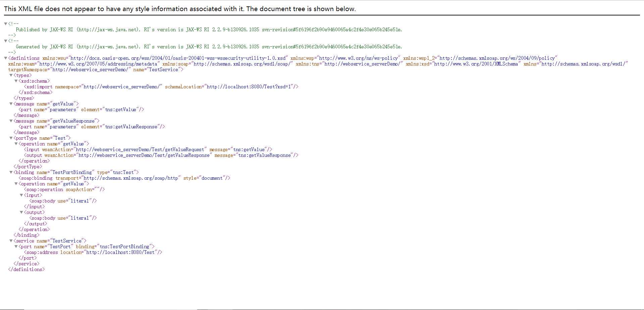The width and height of the screenshot is (644, 310).
Task: Collapse the output element in binding
Action: click(21, 212)
